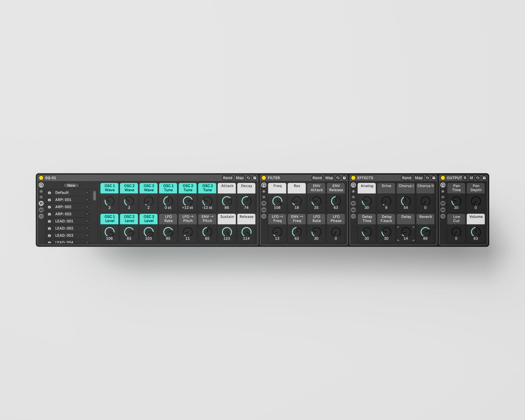Click the list icon at the sidebar bottom

(41, 216)
